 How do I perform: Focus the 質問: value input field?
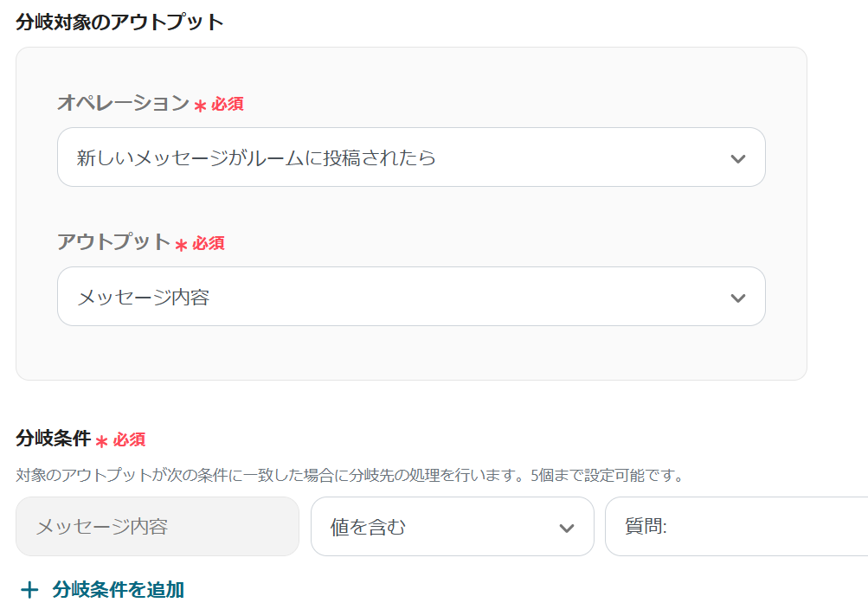click(x=736, y=527)
